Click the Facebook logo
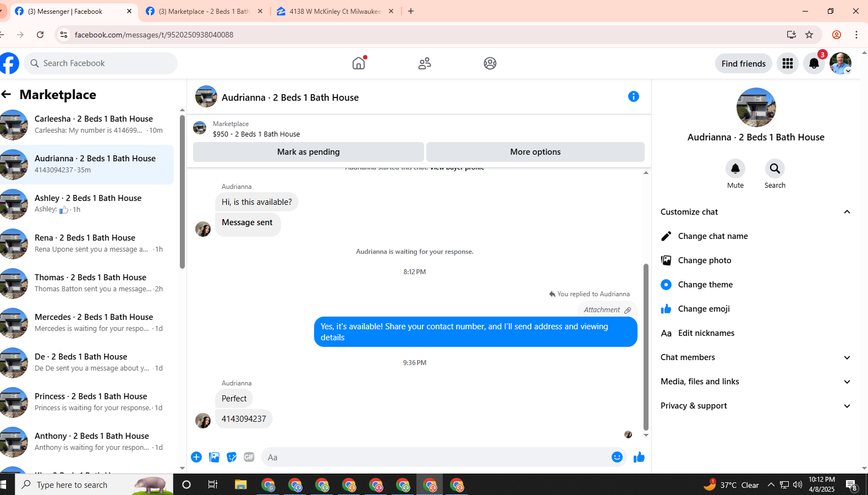The width and height of the screenshot is (868, 495). pos(9,63)
